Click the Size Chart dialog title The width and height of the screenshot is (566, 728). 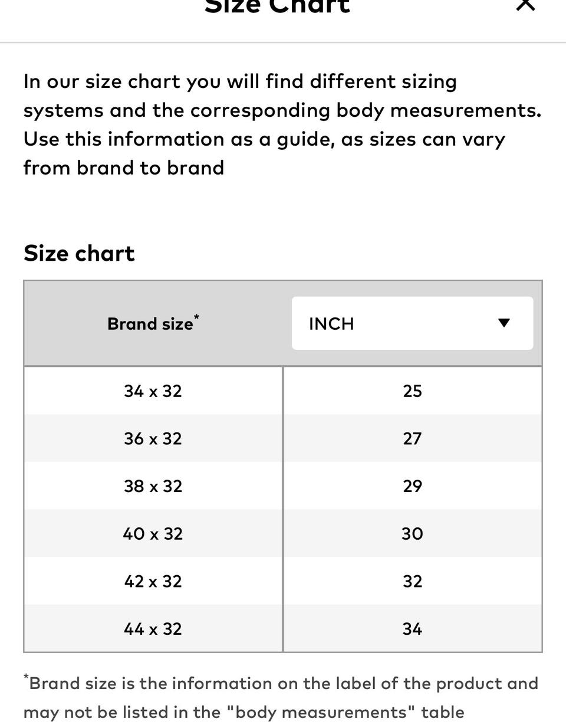(277, 6)
